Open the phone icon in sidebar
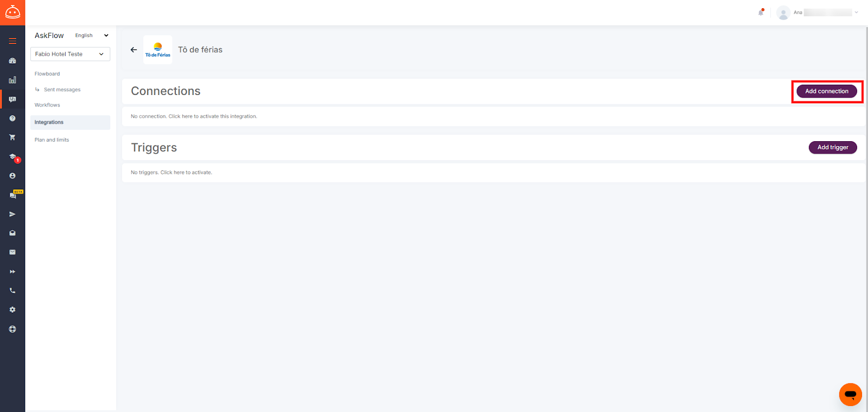Image resolution: width=868 pixels, height=412 pixels. click(x=12, y=290)
